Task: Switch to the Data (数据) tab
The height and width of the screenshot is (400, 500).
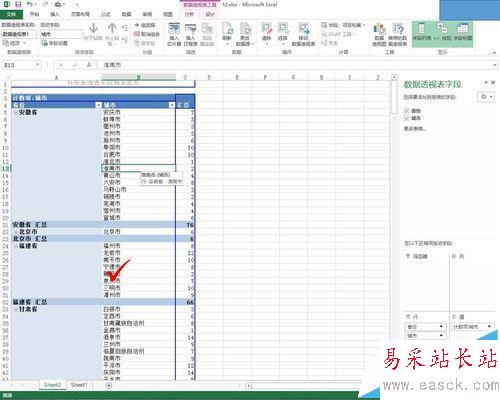Action: point(126,14)
